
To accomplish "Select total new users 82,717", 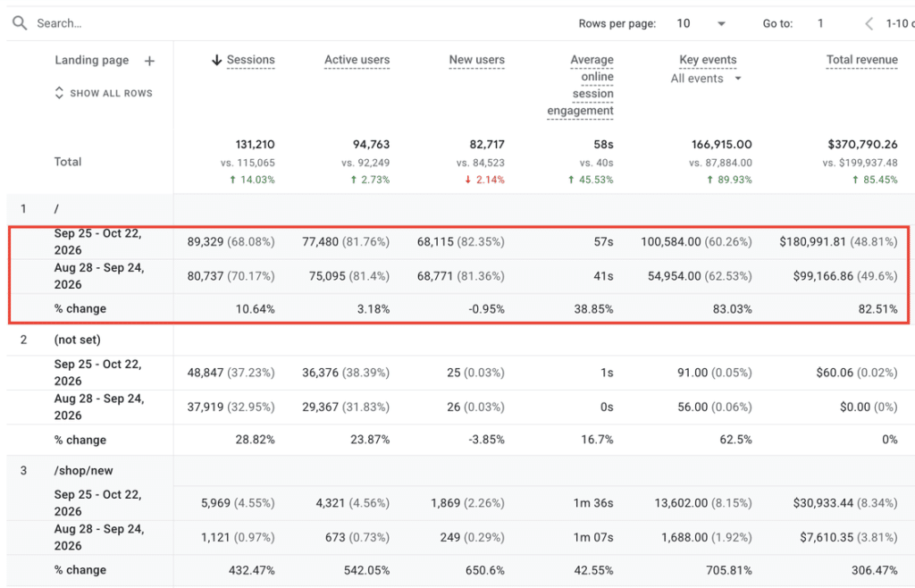I will [487, 144].
